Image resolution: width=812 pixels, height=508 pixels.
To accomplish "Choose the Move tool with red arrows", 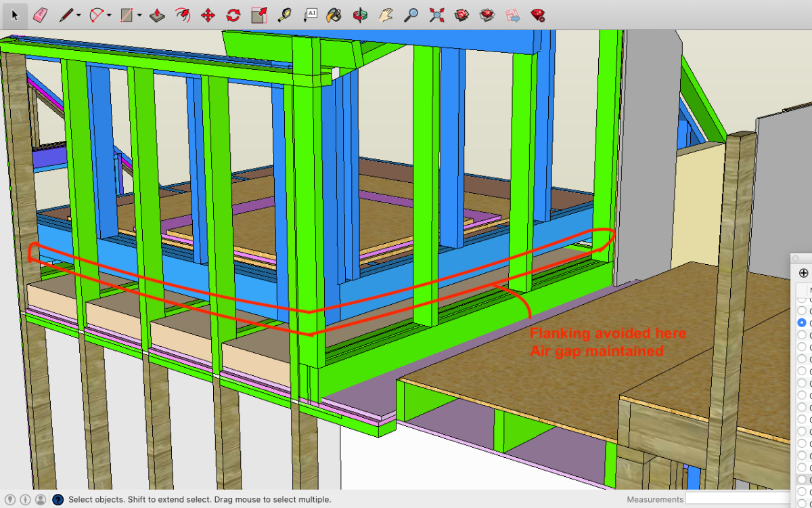I will coord(208,15).
